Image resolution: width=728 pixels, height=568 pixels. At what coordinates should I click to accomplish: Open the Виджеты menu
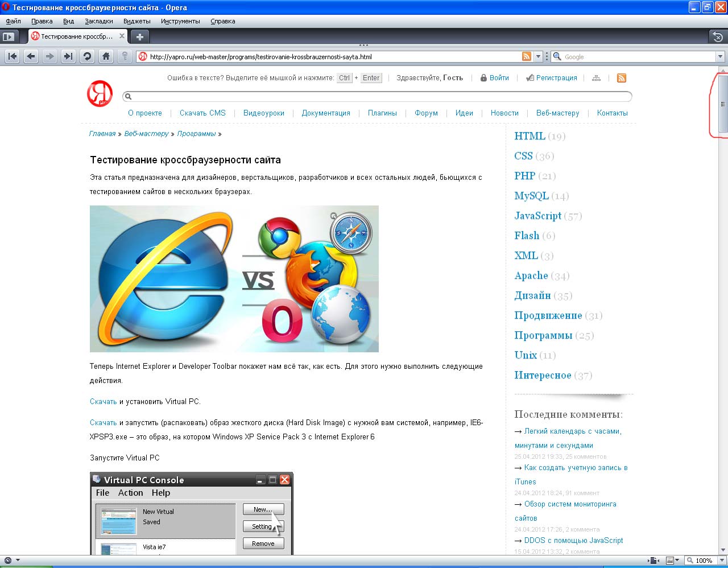tap(137, 21)
